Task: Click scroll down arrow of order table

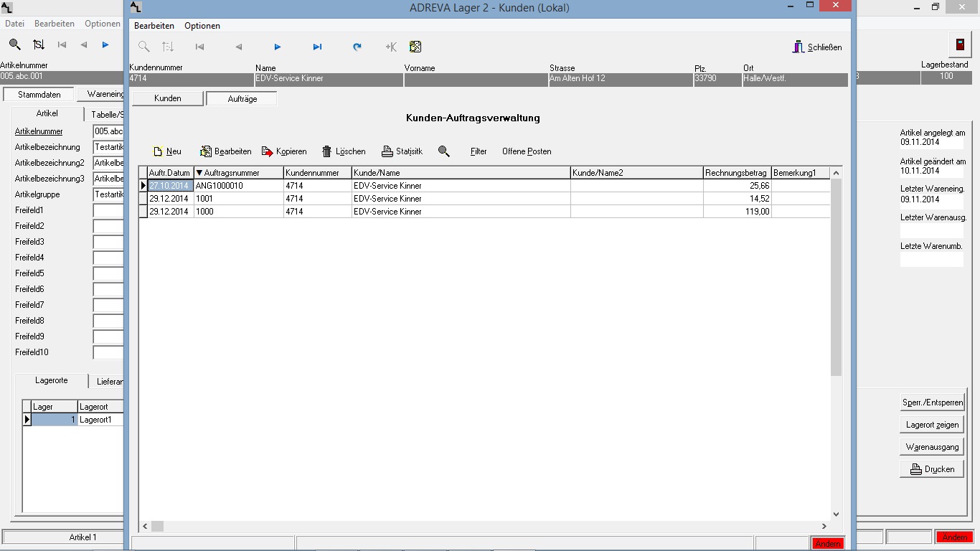Action: click(836, 514)
